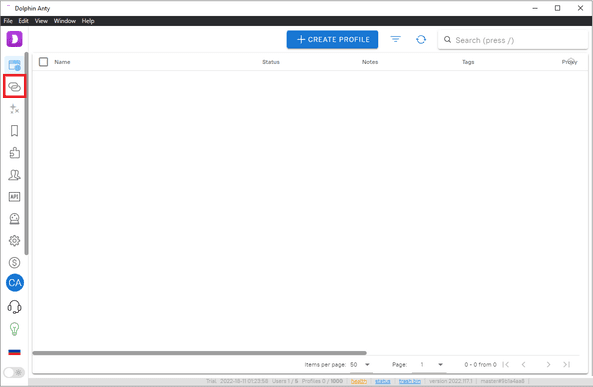The height and width of the screenshot is (387, 593).
Task: Open the trash bin link
Action: point(410,381)
